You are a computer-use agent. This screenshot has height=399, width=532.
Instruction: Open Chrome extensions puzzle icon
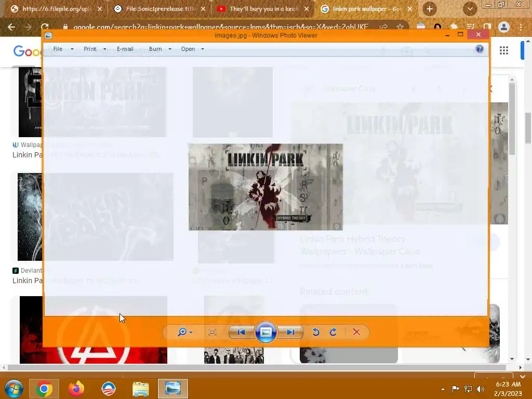454,27
